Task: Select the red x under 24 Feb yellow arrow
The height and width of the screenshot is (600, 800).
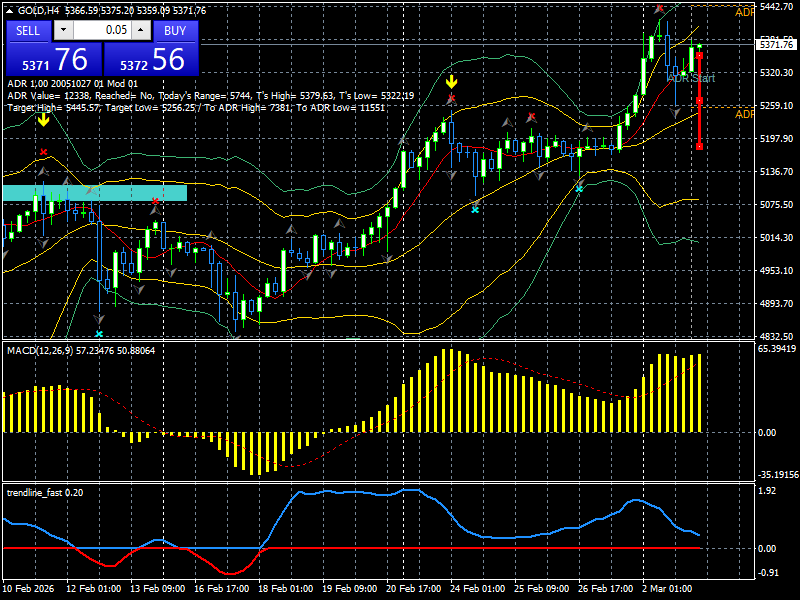Action: (452, 97)
